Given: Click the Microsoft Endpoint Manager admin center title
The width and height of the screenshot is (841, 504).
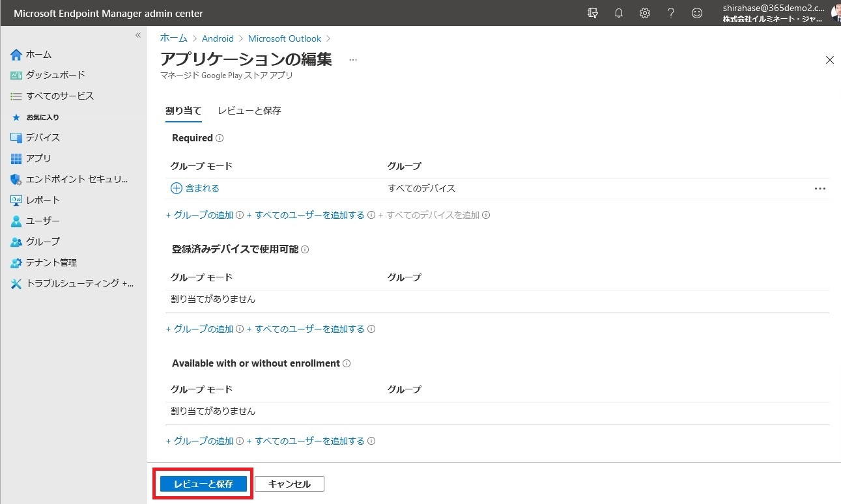Looking at the screenshot, I should point(108,13).
